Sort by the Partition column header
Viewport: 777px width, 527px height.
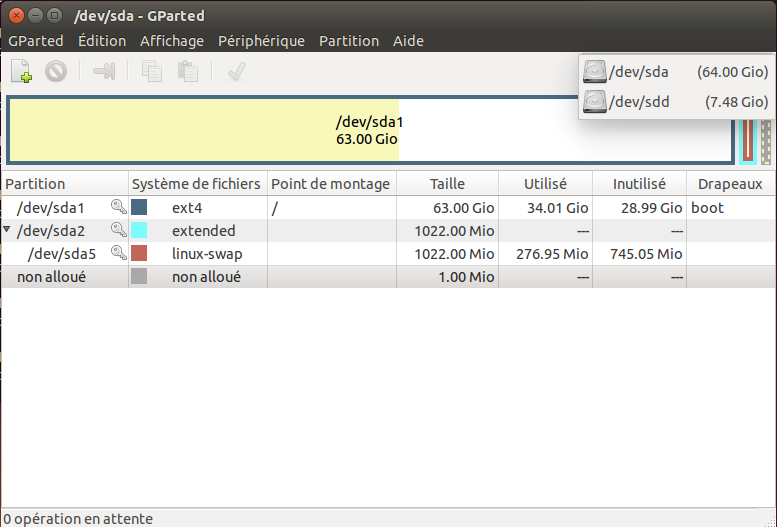point(65,184)
